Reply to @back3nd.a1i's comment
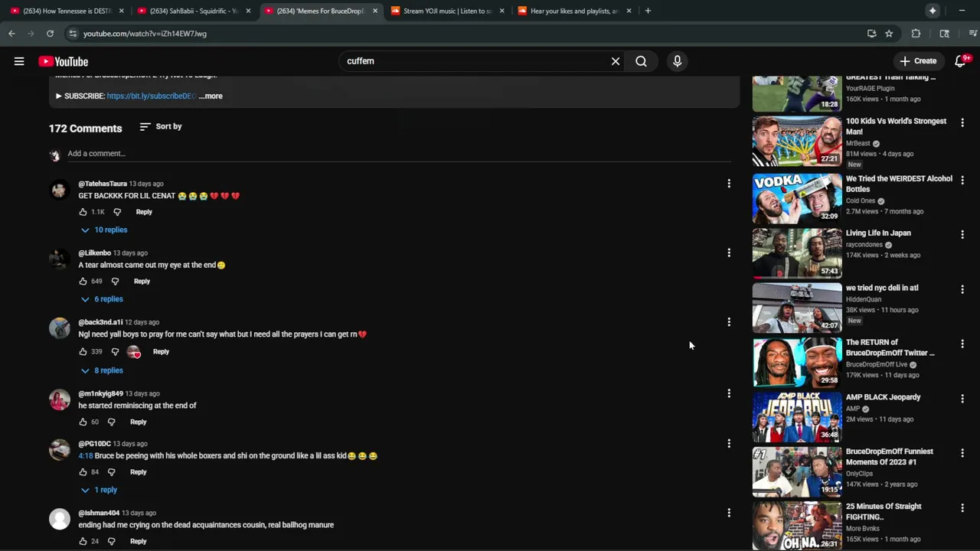Viewport: 980px width, 551px height. click(x=161, y=351)
